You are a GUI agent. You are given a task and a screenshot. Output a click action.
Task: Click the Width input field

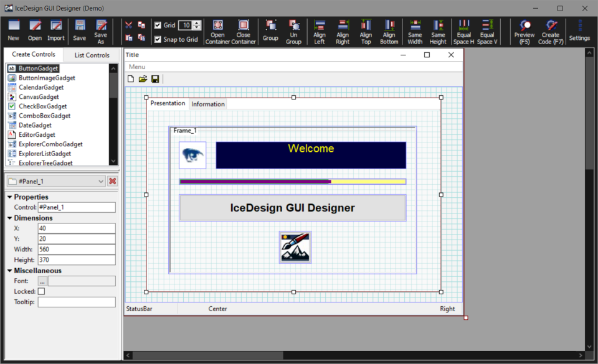click(x=77, y=250)
